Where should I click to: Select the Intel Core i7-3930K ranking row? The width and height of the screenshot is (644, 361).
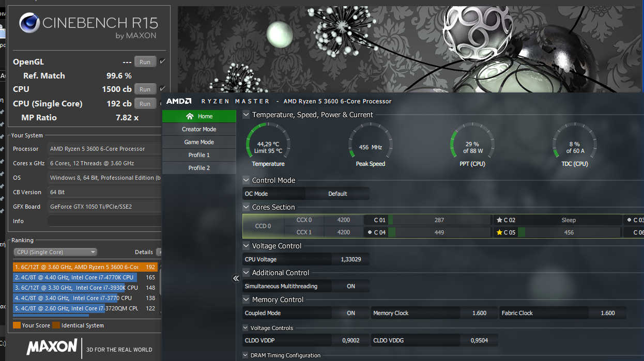pyautogui.click(x=85, y=288)
